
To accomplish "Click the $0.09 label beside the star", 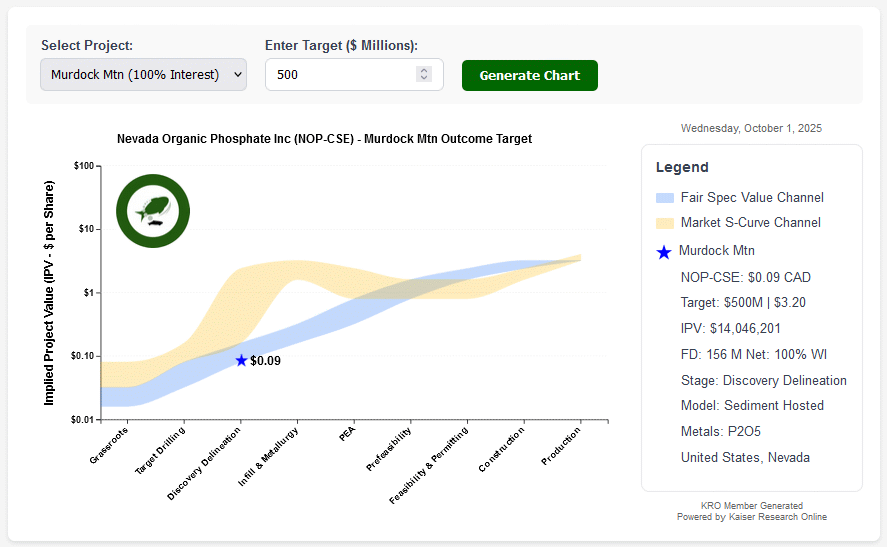I will click(265, 361).
